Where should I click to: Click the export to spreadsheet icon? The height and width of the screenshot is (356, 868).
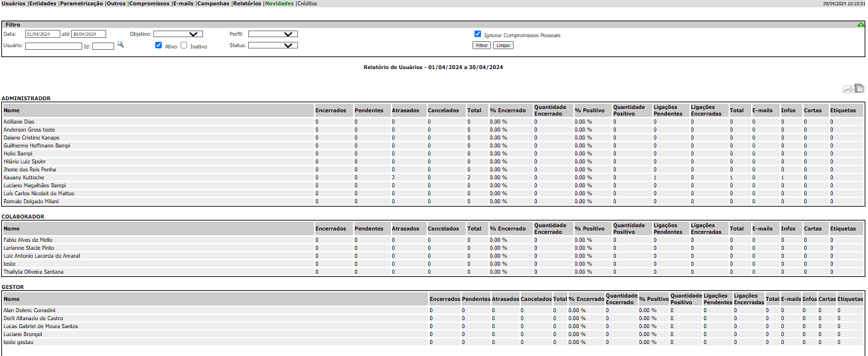point(853,88)
